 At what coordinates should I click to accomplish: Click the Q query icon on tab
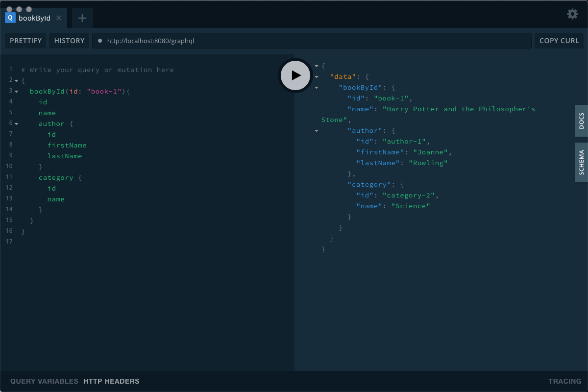[10, 18]
